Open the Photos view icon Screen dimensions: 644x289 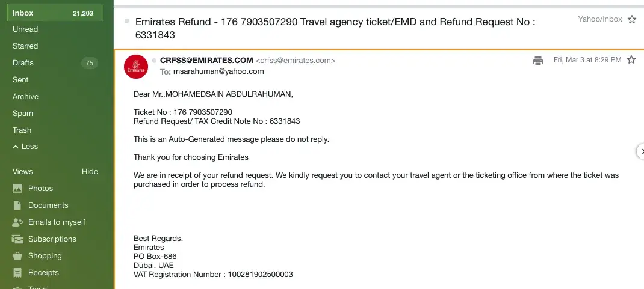pyautogui.click(x=17, y=189)
